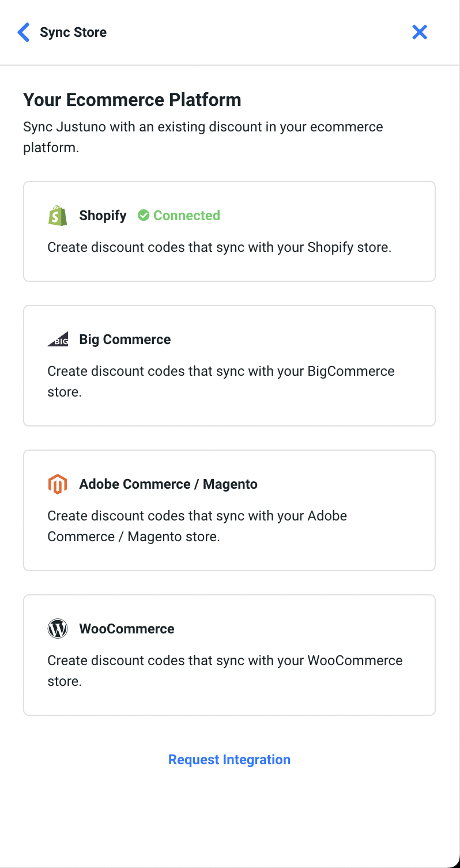Viewport: 460px width, 868px height.
Task: Click the orange Magento logo icon
Action: 58,484
